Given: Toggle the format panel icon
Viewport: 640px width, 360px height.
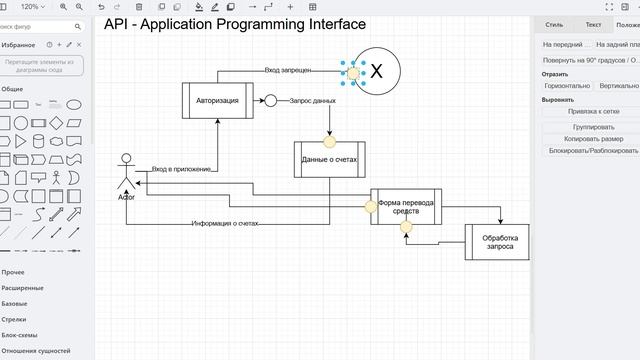Looking at the screenshot, I should pos(625,7).
